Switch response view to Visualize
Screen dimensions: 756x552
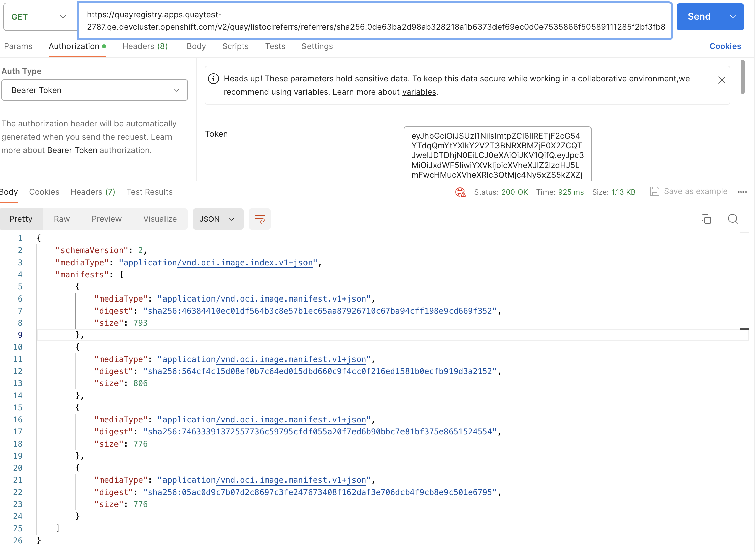coord(160,219)
